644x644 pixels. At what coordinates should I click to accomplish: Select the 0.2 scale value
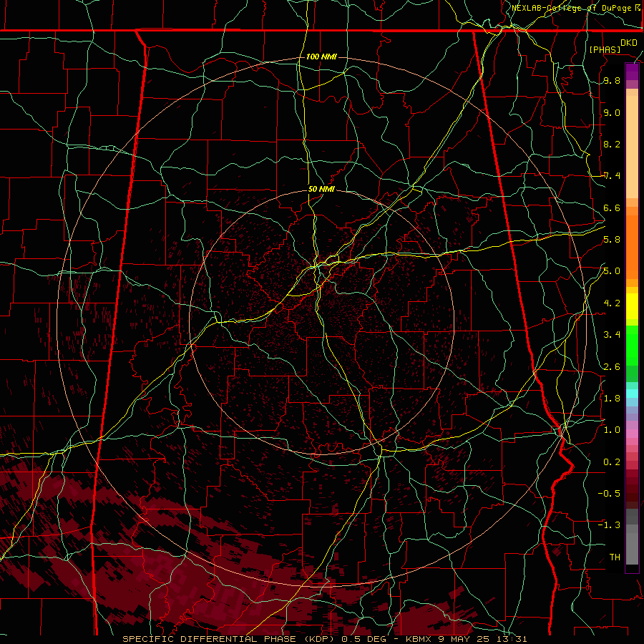pos(612,462)
